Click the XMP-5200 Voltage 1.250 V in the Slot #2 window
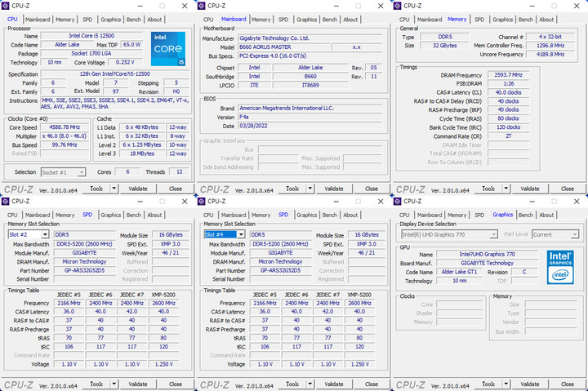This screenshot has width=588, height=391. point(163,364)
